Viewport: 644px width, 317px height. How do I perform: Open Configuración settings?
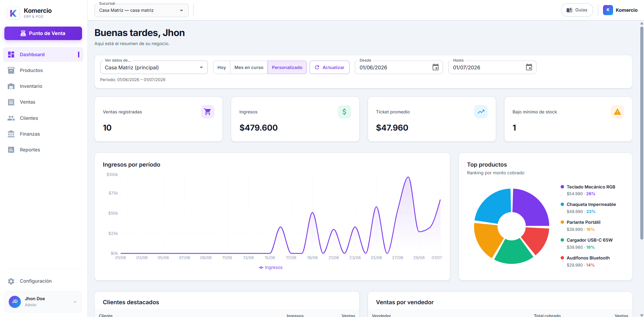click(43, 281)
